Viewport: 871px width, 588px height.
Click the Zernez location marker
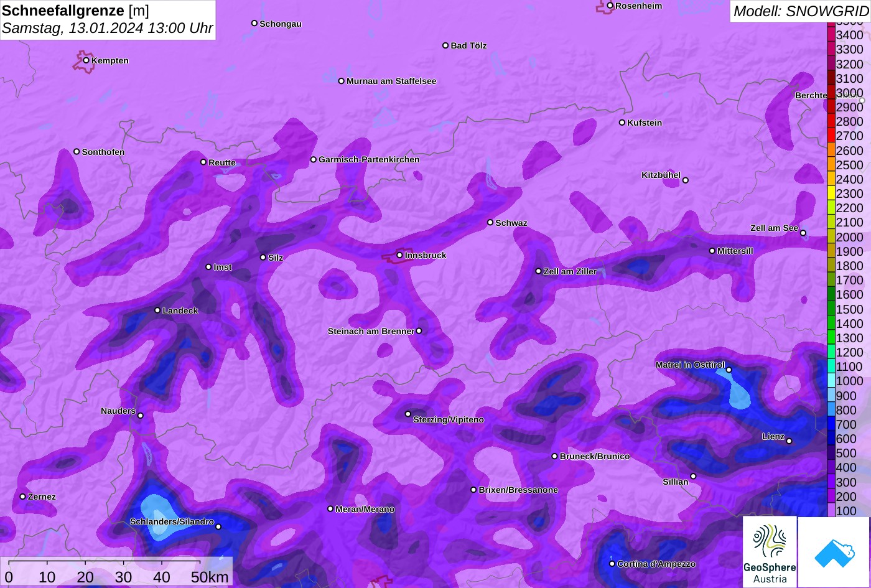pos(22,497)
